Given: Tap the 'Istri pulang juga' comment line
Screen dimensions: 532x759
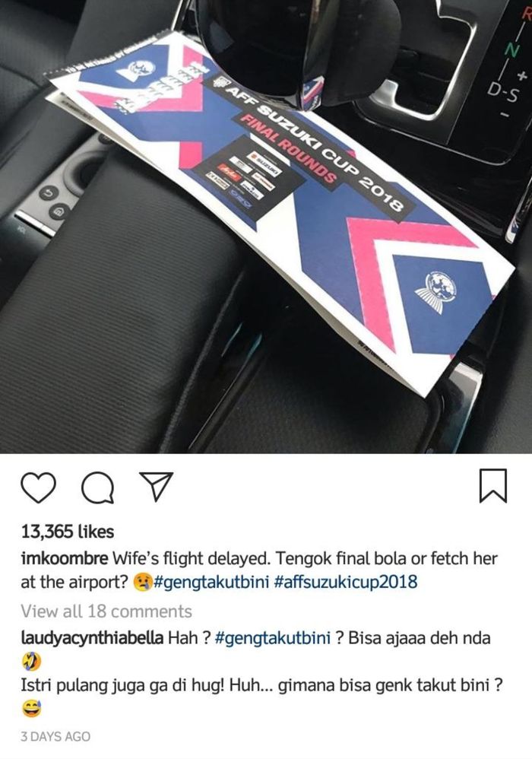Looking at the screenshot, I should (x=261, y=686).
